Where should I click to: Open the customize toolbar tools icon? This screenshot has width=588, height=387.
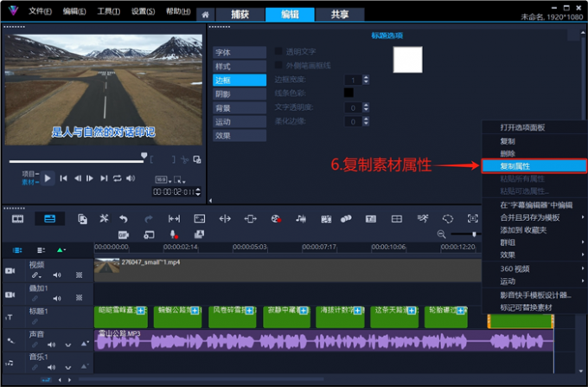104,218
